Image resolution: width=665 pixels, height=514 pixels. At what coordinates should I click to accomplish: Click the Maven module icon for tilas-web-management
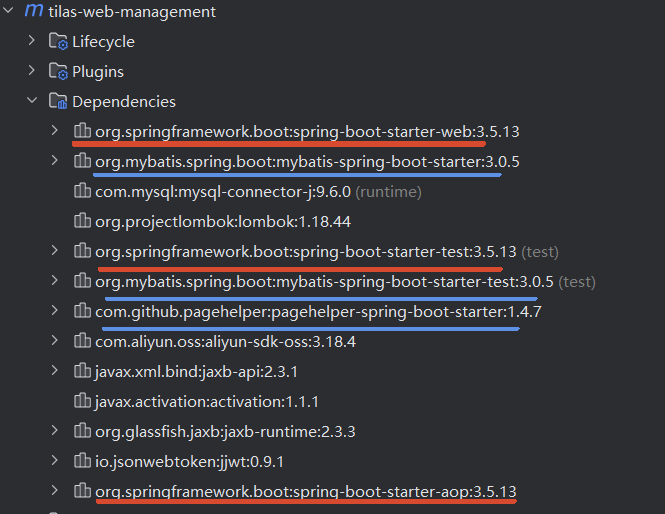pos(34,10)
